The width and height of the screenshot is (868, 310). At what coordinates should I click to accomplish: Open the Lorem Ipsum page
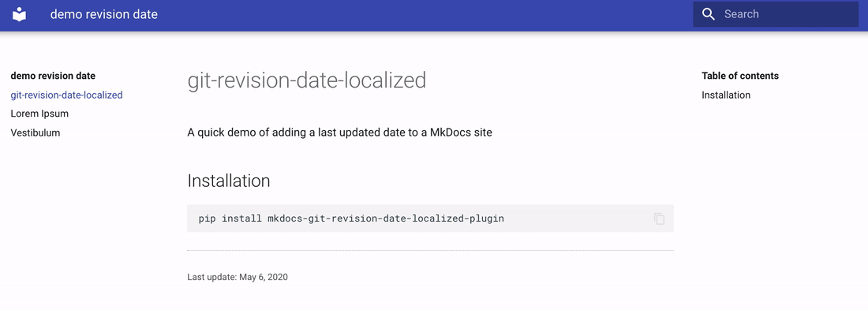click(40, 114)
